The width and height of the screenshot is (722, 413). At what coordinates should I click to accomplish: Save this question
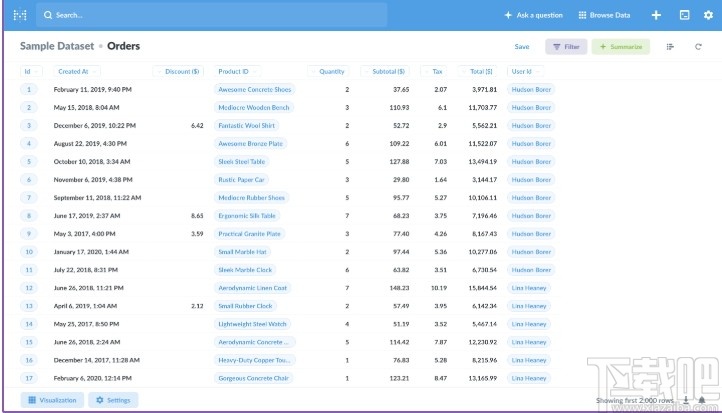tap(522, 47)
